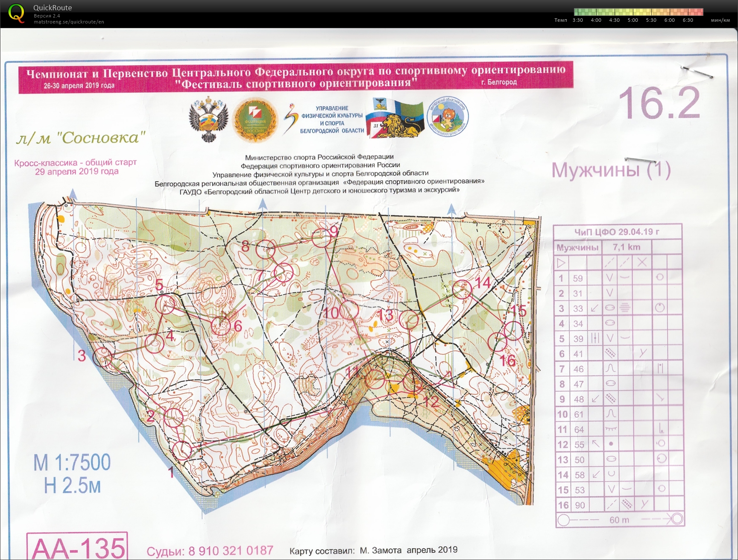Click the "АА-135" boxed bib number
This screenshot has height=560, width=738.
point(77,546)
